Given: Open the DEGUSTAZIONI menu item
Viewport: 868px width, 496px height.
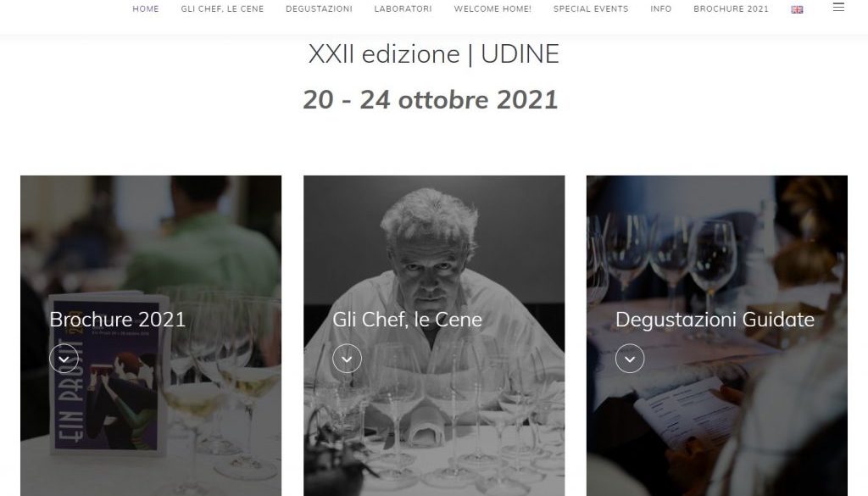Looking at the screenshot, I should [x=319, y=8].
